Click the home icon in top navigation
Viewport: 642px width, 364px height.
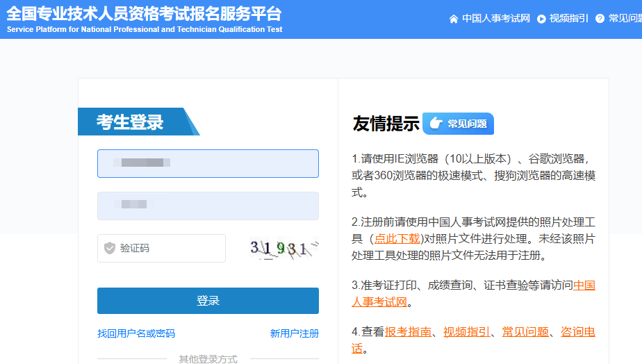[454, 19]
